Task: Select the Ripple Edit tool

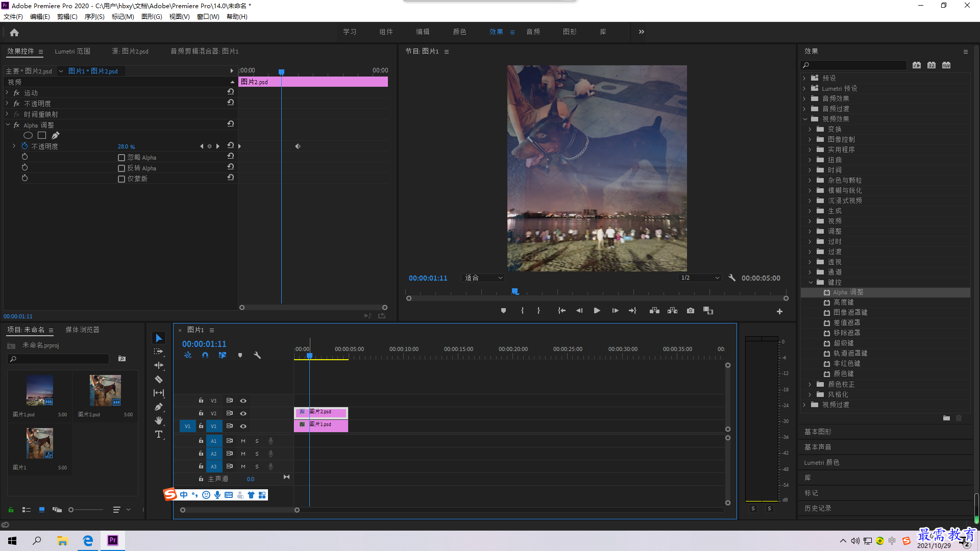Action: pyautogui.click(x=159, y=365)
